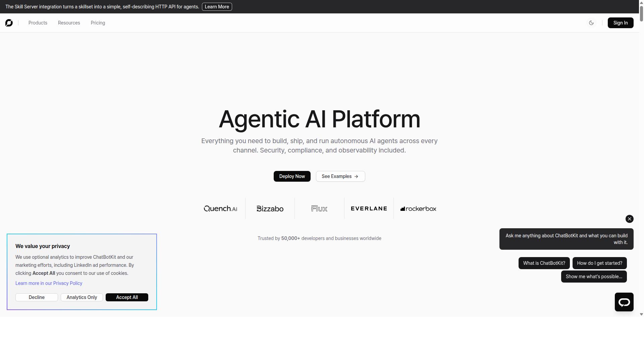Screen dimensions: 644x362
Task: Open Learn more in our Privacy Policy link
Action: [x=49, y=283]
